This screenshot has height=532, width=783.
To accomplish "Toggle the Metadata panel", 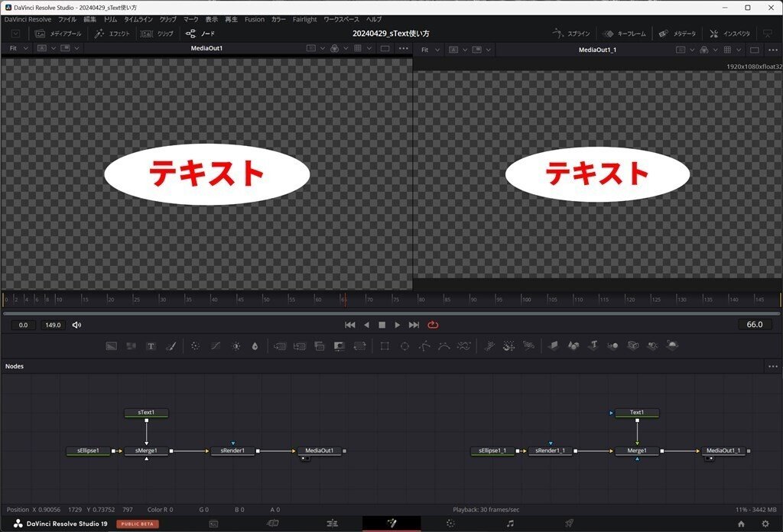I will 677,34.
